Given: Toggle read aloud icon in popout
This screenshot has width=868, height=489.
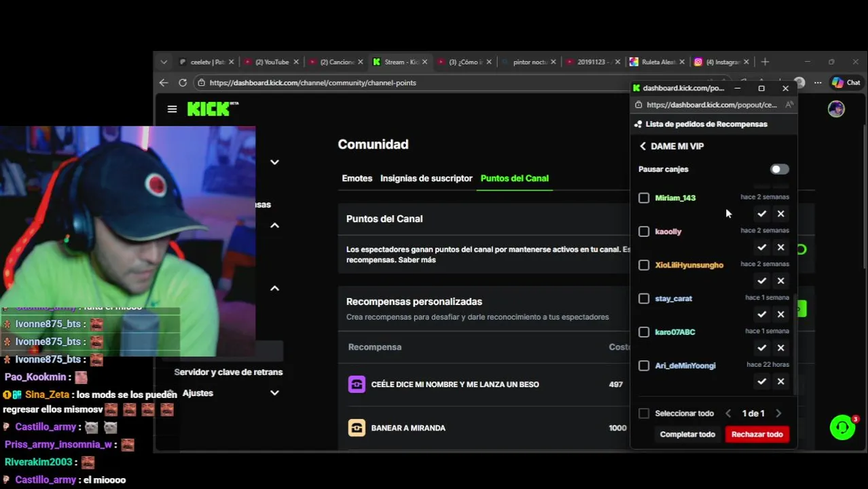Looking at the screenshot, I should point(789,105).
